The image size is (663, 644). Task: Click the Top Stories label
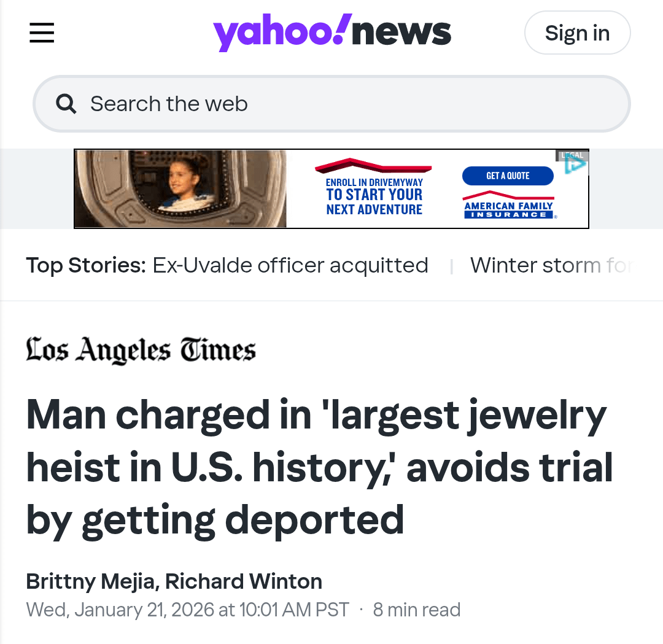(86, 265)
